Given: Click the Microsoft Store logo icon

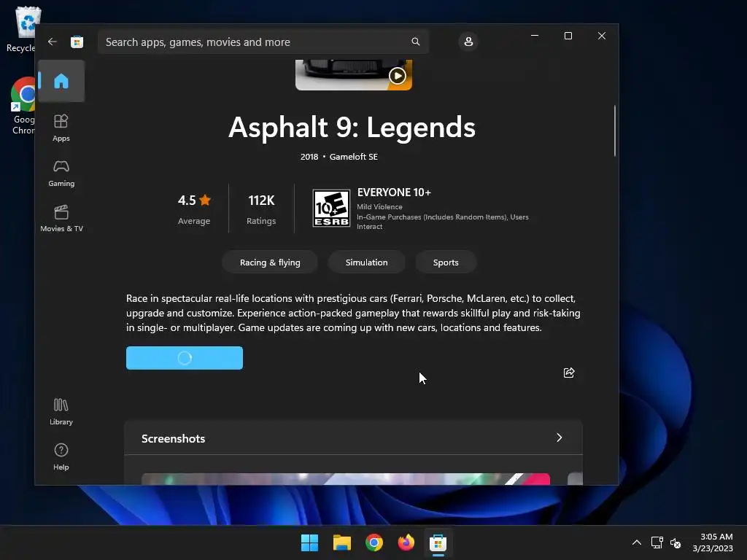Looking at the screenshot, I should coord(77,42).
